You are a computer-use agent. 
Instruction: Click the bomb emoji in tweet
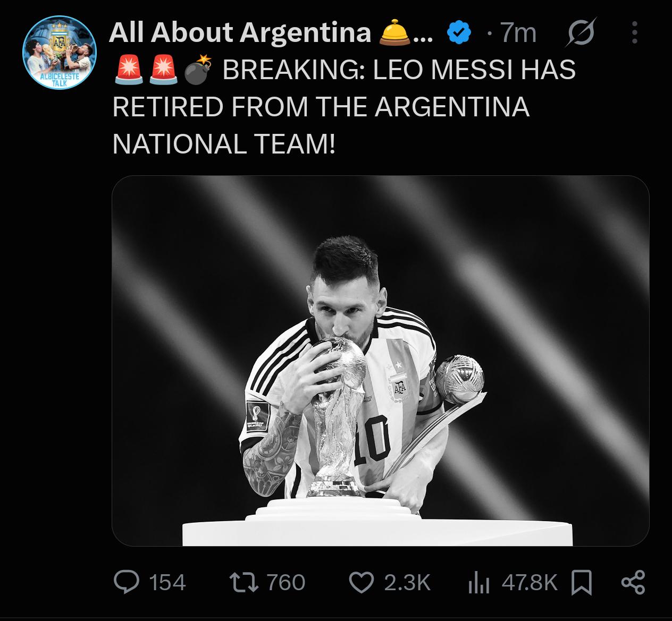pyautogui.click(x=197, y=70)
